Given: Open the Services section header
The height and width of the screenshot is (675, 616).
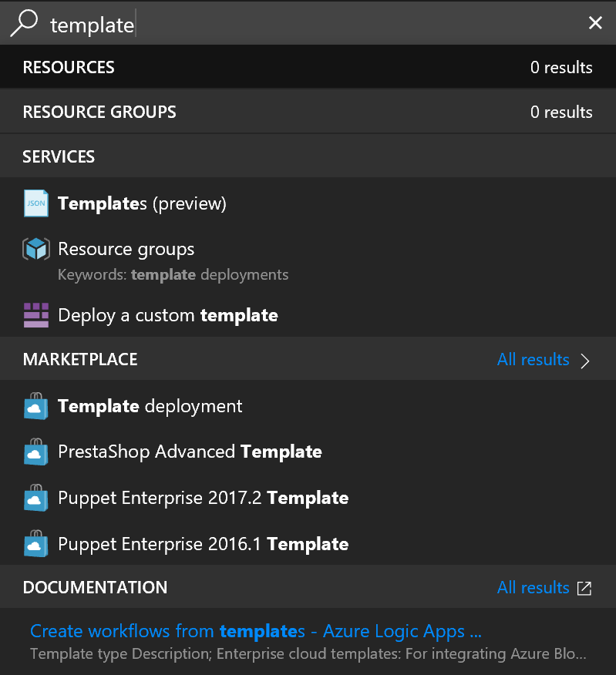Looking at the screenshot, I should pos(58,156).
